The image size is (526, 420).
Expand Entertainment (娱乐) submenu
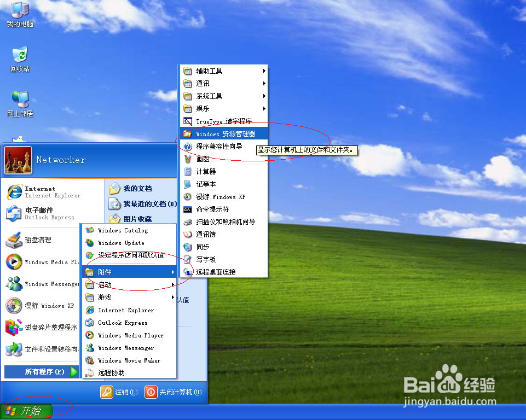coord(224,109)
